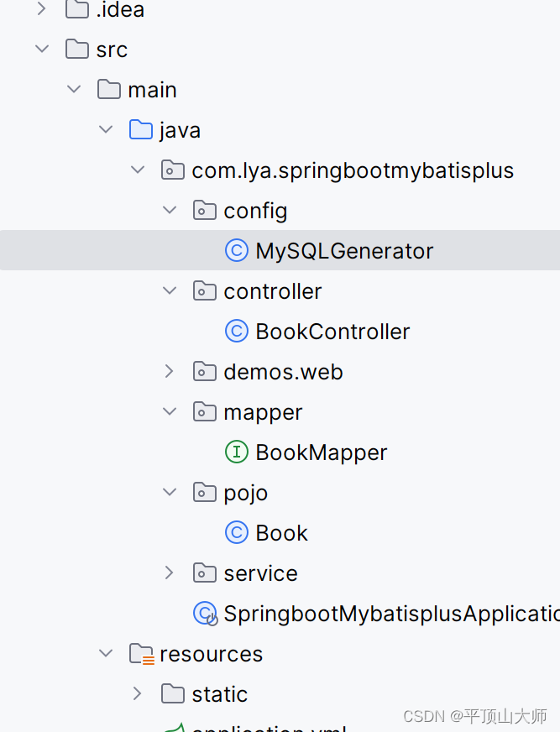Viewport: 560px width, 732px height.
Task: Collapse the controller package
Action: coord(170,290)
